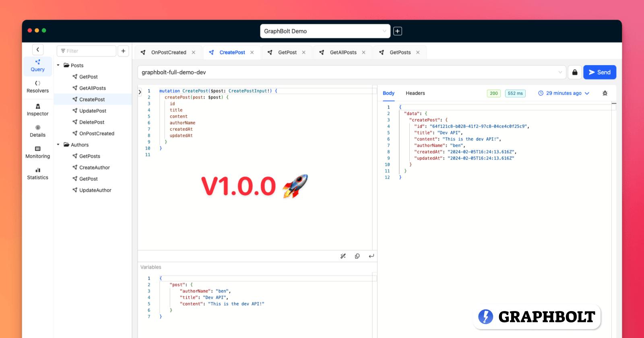Click the "authorName": "ben" variable line
644x338 pixels.
click(205, 291)
